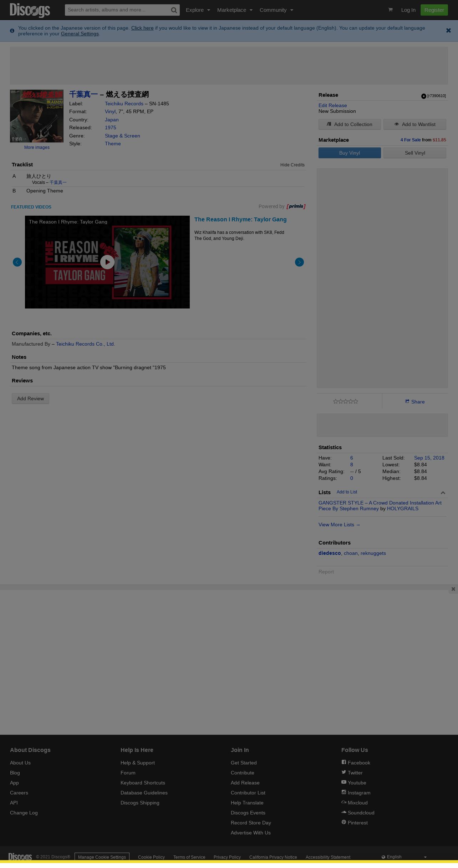The height and width of the screenshot is (868, 458).
Task: Open the Community menu
Action: click(x=276, y=10)
